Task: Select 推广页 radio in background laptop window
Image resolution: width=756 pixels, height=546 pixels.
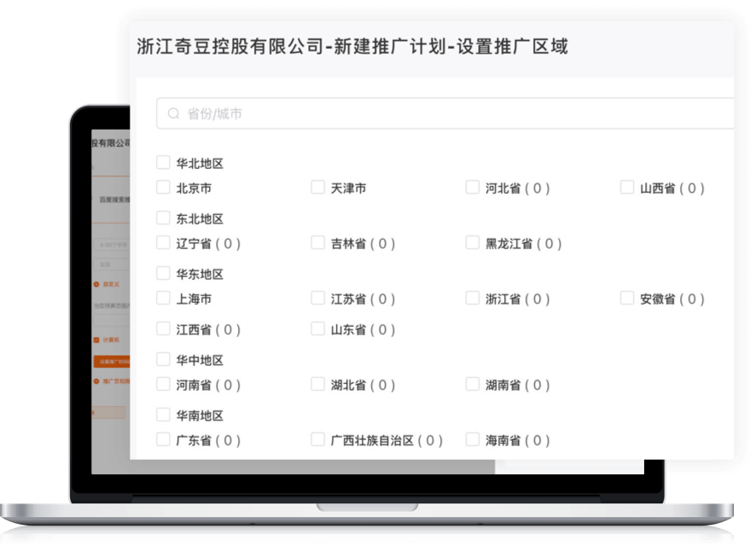Action: (96, 381)
